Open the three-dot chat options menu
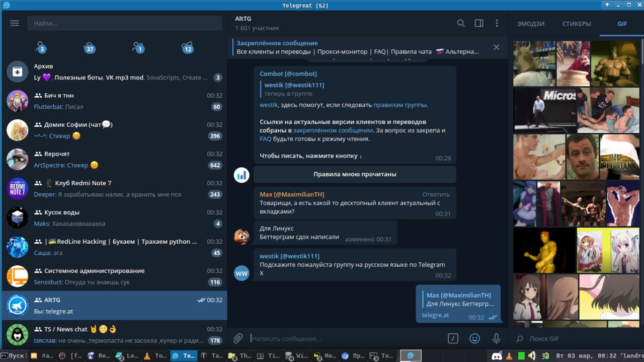Screen dimensions: 644x362 497,23
